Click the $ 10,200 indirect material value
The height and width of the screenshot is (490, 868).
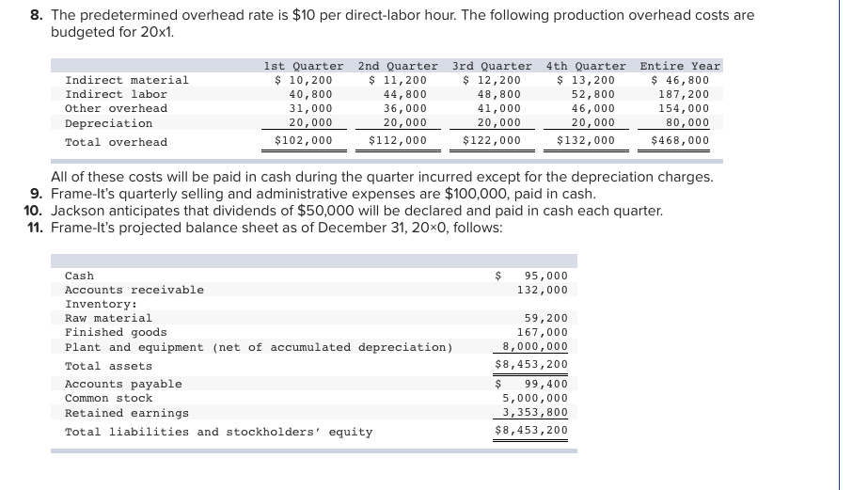point(304,80)
